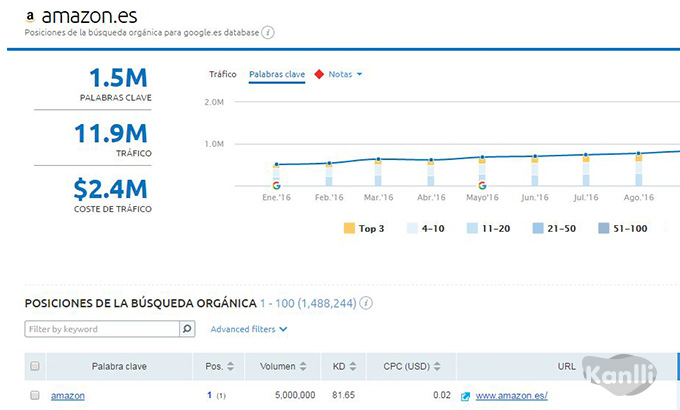
Task: Sort table by CPC (USD) column arrows
Action: [x=437, y=366]
